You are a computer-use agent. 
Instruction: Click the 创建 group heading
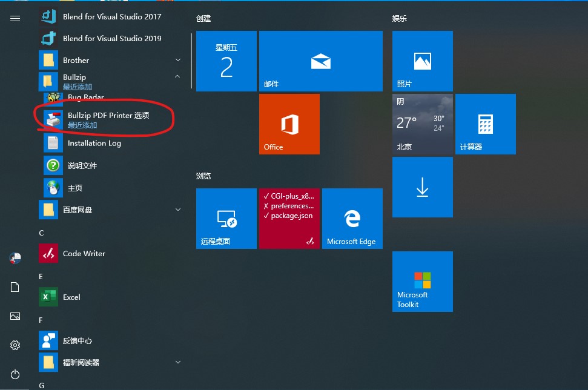coord(203,18)
